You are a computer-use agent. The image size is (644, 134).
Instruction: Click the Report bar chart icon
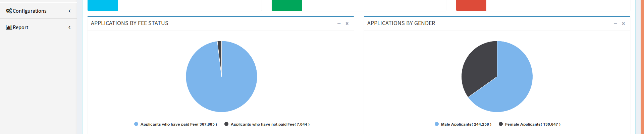[9, 27]
